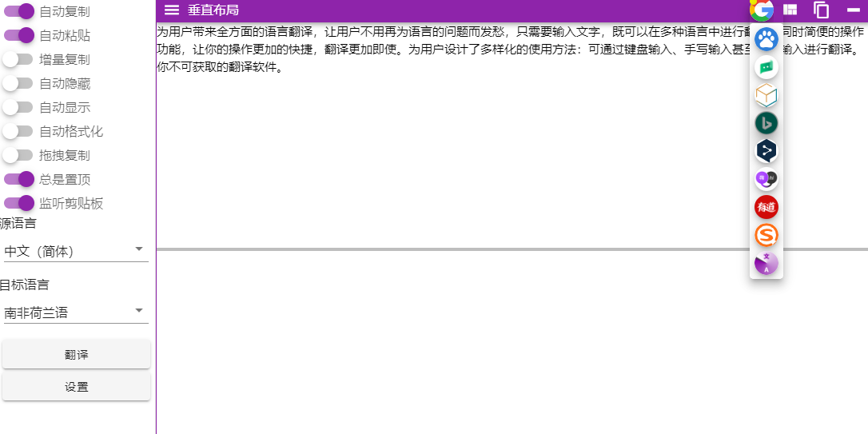Click into the source text area

point(512,136)
